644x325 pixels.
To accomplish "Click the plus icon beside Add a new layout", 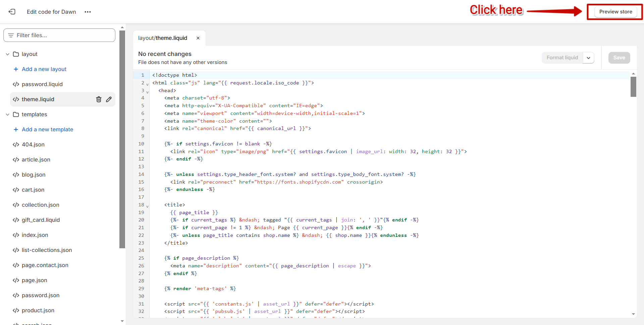I will point(16,69).
